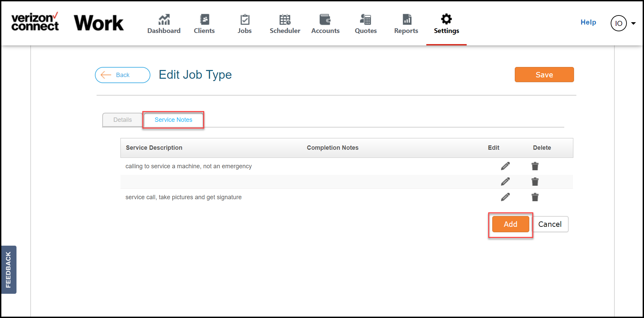Edit the blank service note row

pyautogui.click(x=505, y=181)
